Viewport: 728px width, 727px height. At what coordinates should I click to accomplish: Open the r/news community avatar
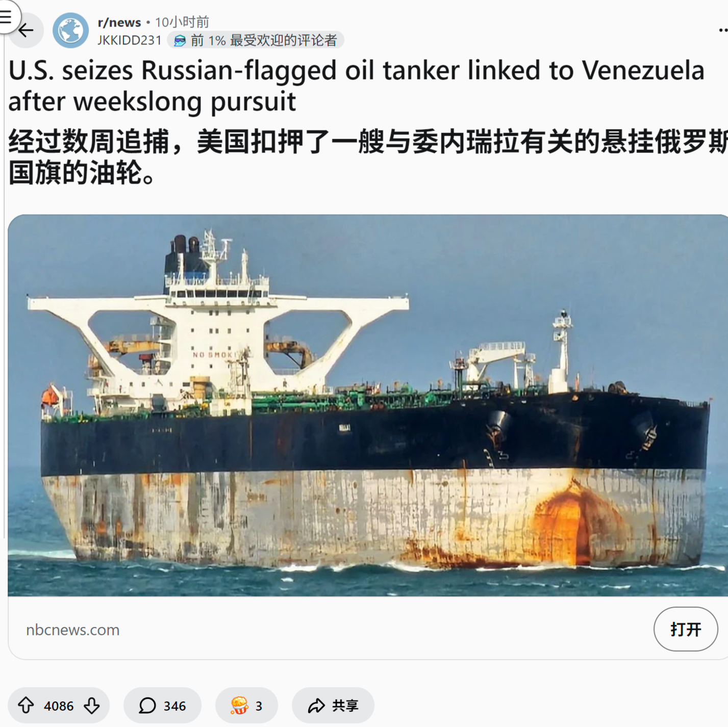click(70, 31)
